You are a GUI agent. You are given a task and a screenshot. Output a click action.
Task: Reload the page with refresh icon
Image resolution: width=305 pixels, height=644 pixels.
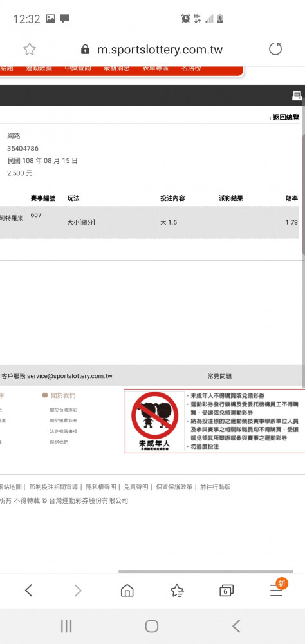click(x=275, y=50)
